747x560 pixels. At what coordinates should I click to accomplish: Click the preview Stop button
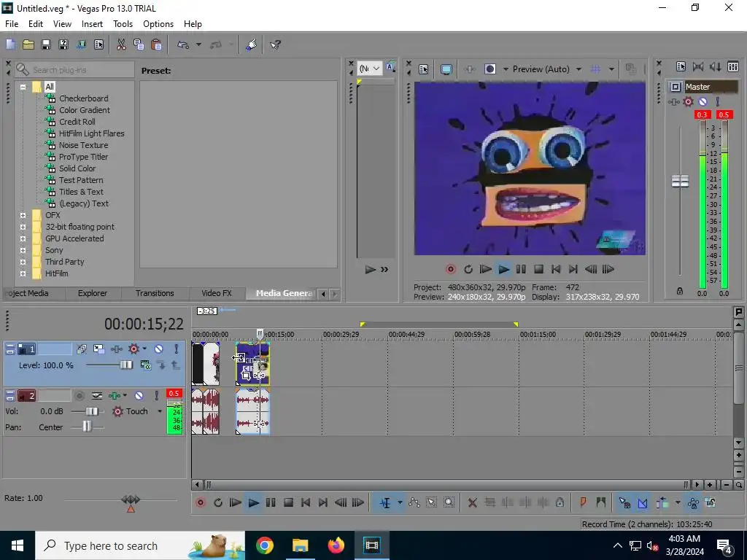(x=538, y=270)
